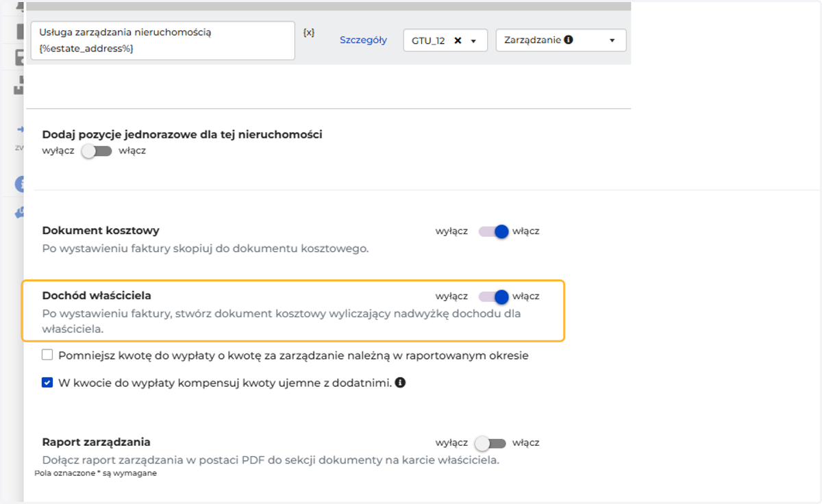
Task: Check Pomniejsz kwotę do wypłaty checkbox
Action: pos(47,355)
